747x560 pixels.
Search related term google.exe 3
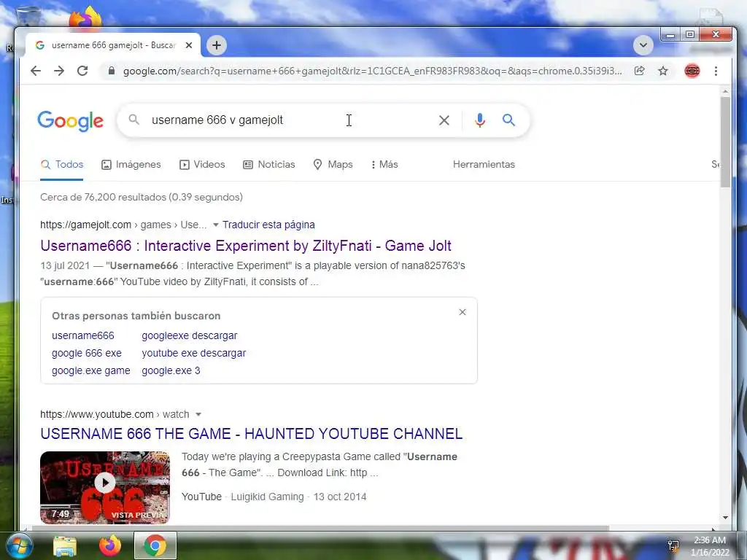point(171,370)
